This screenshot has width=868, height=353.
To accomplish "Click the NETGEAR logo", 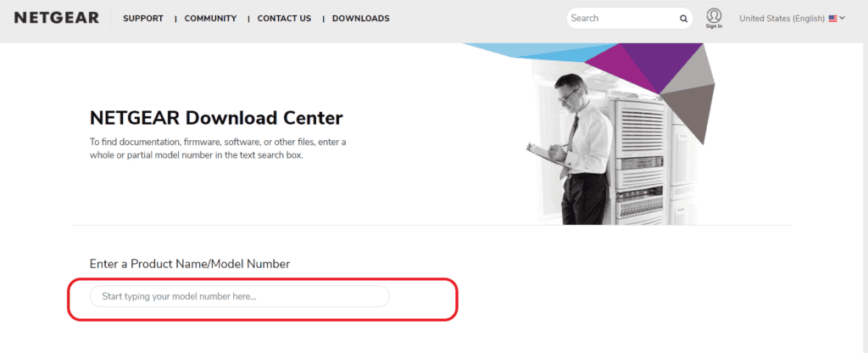I will click(x=57, y=19).
